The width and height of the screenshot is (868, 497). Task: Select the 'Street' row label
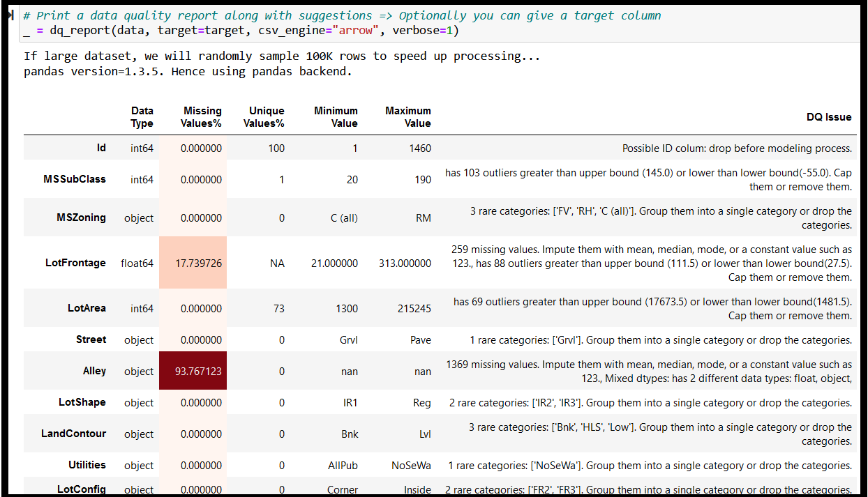point(91,339)
